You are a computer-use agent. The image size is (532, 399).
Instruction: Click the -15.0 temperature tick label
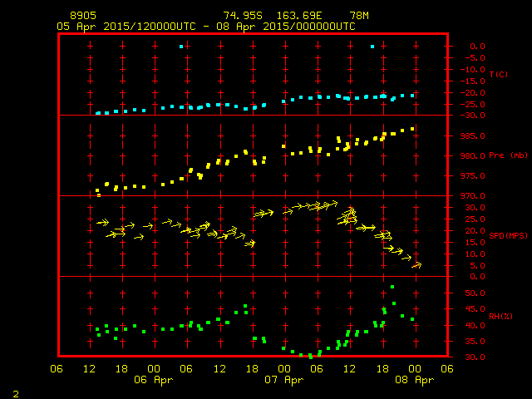[x=473, y=81]
